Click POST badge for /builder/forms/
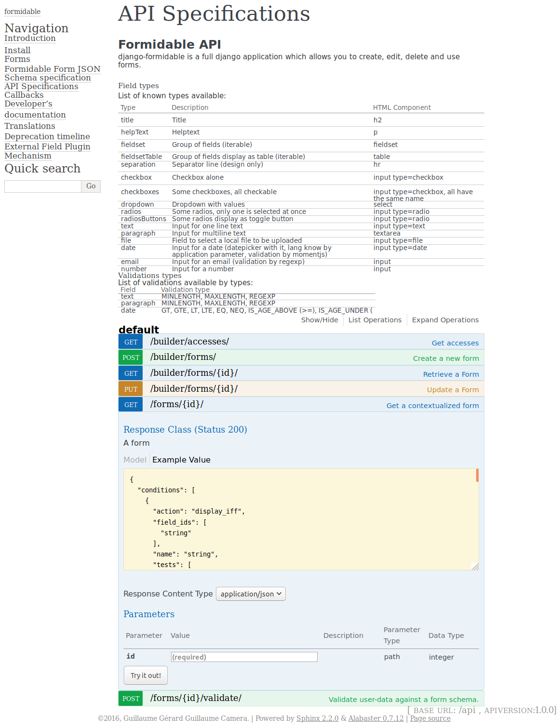Viewport: 560px width, 728px height. click(131, 357)
